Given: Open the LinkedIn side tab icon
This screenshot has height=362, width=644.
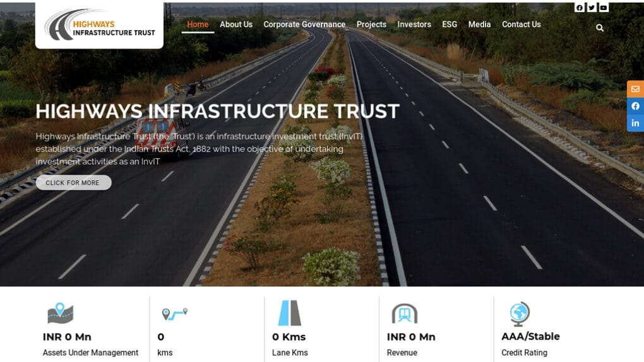Looking at the screenshot, I should 635,123.
